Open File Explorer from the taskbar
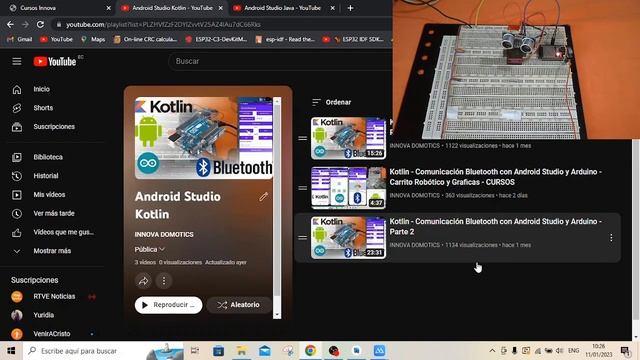The height and width of the screenshot is (360, 640). point(242,351)
